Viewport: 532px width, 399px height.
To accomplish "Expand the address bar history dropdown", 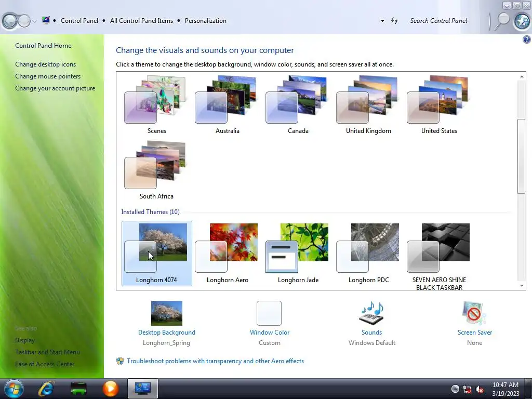I will coord(382,21).
